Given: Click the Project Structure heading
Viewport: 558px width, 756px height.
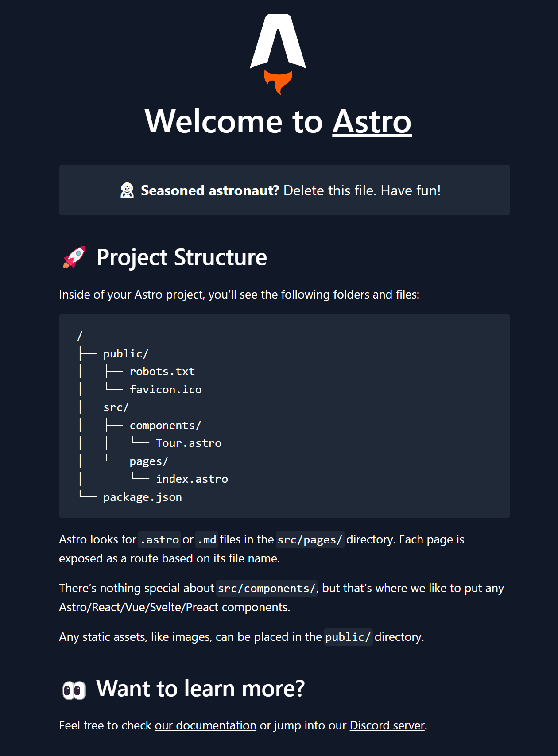Looking at the screenshot, I should [182, 257].
